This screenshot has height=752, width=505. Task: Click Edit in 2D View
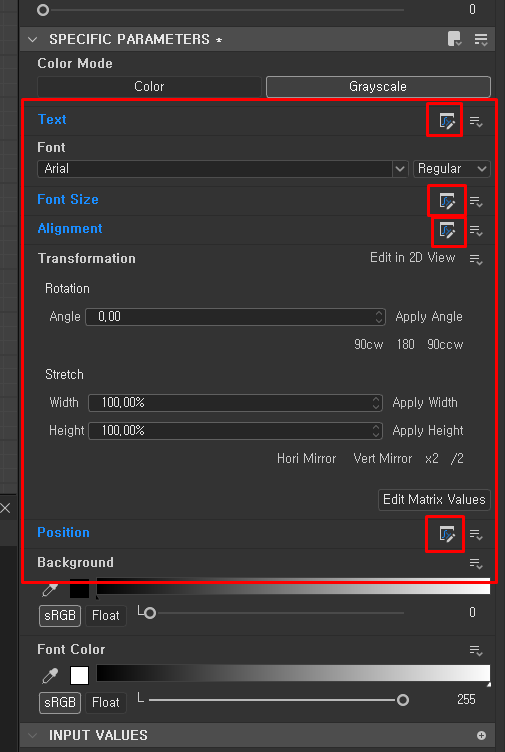pos(412,258)
